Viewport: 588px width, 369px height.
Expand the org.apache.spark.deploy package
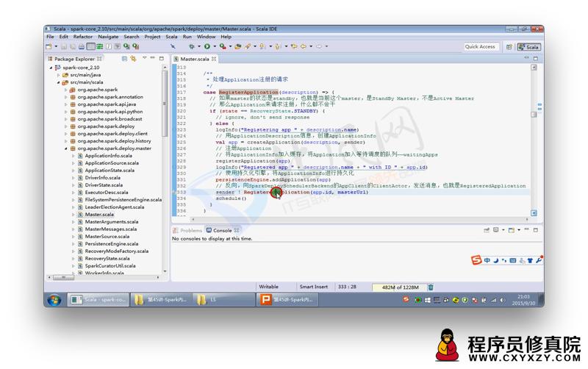[x=66, y=126]
